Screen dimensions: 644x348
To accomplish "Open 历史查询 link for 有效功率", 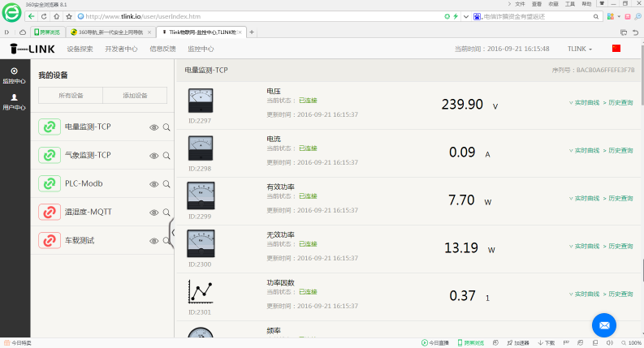I will tap(620, 199).
